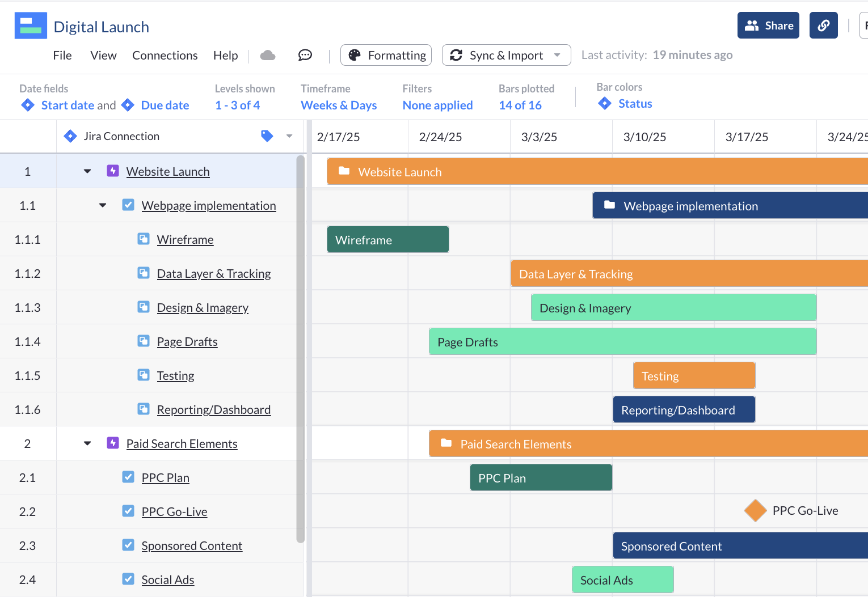The image size is (868, 597).
Task: Click the PPC Go-Live milestone diamond
Action: pos(755,510)
